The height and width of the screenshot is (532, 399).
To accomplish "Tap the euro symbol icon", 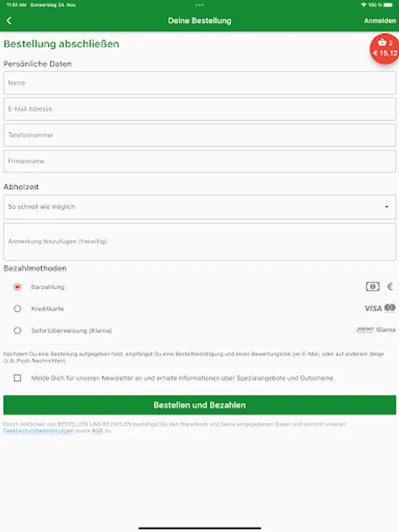I will coord(390,287).
